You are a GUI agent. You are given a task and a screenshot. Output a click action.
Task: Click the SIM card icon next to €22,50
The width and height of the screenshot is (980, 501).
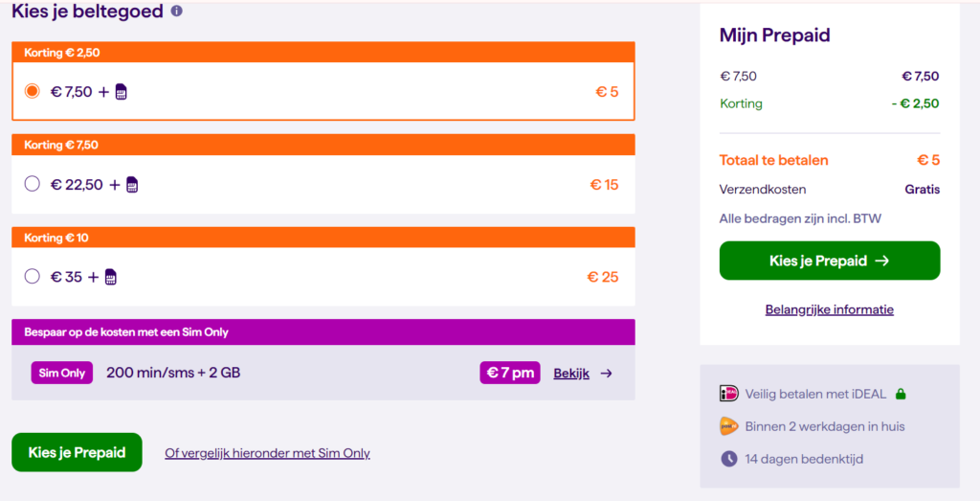pos(132,185)
